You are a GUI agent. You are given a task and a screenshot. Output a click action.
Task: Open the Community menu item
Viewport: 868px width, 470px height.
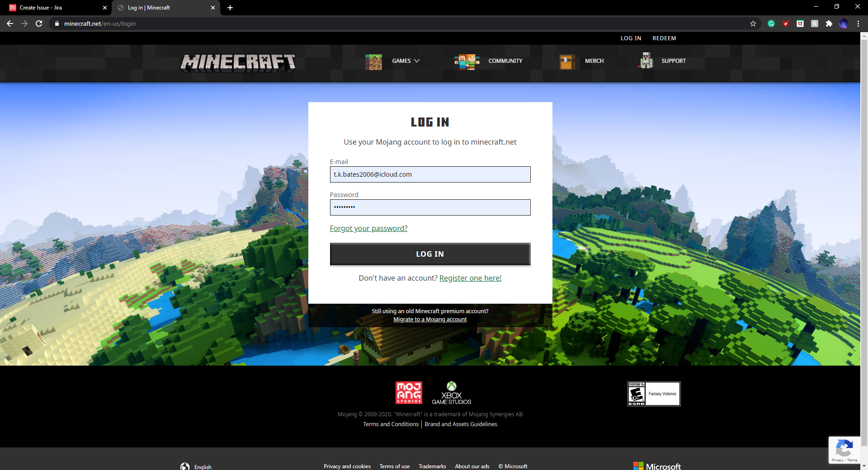[x=505, y=61]
